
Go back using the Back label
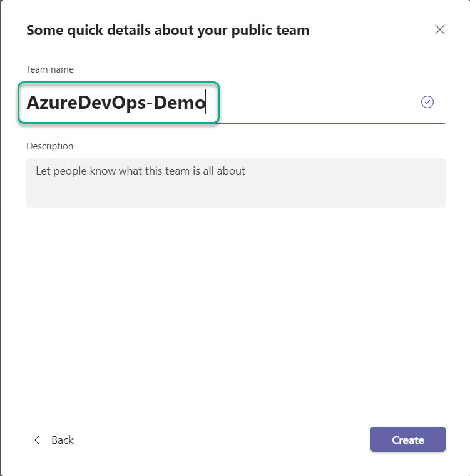coord(63,440)
